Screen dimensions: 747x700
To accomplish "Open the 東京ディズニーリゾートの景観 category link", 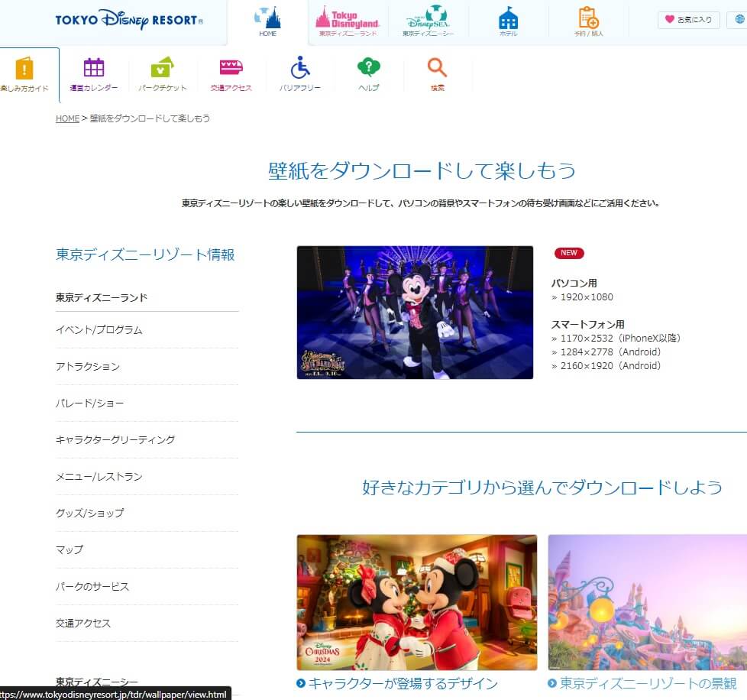I will pos(648,683).
